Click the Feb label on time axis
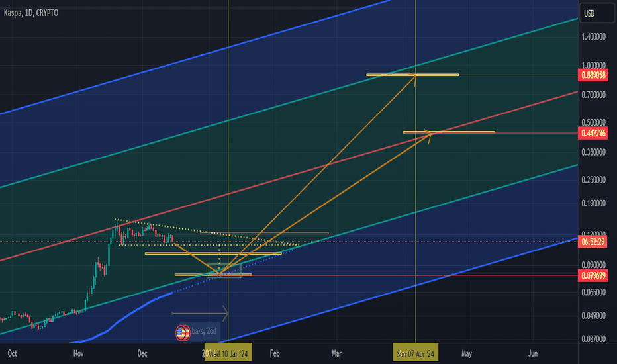617x364 pixels. point(275,353)
